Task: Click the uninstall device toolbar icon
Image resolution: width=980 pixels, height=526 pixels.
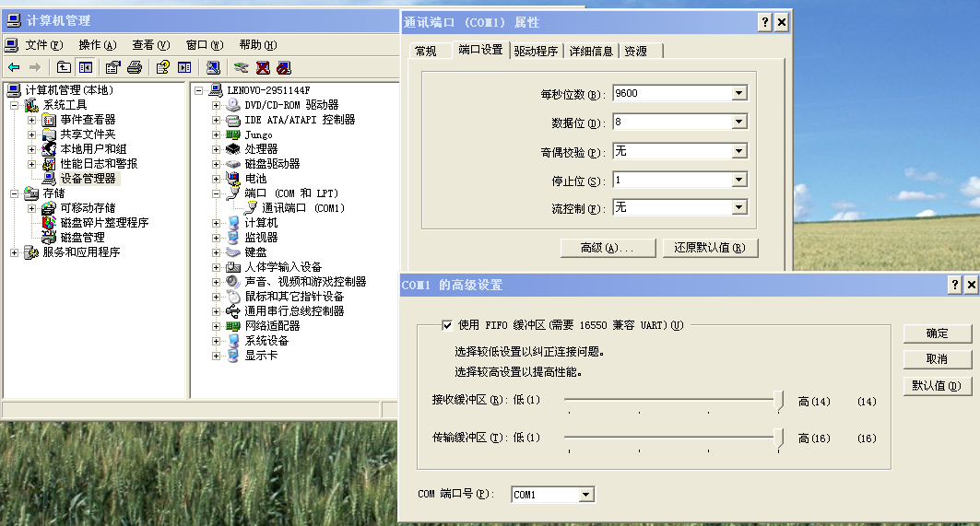Action: 263,67
